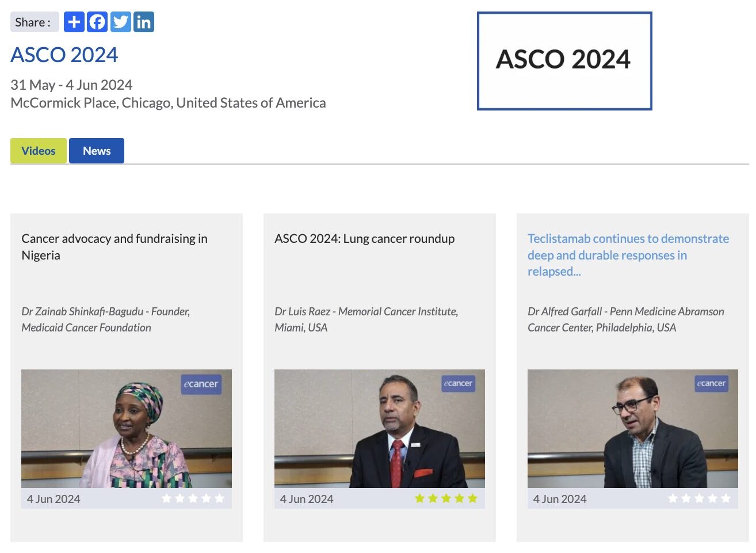The image size is (756, 553).
Task: Click ecancer logo on Dr Garfall video
Action: click(711, 384)
